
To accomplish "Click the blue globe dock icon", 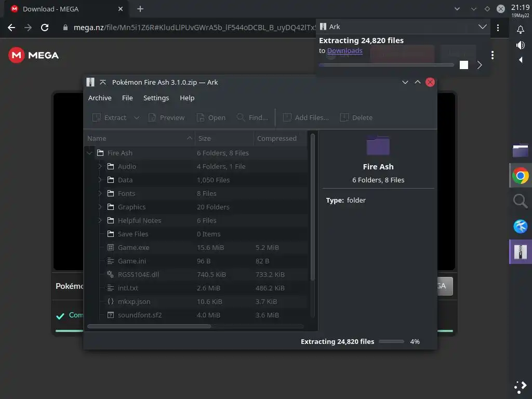I will pyautogui.click(x=521, y=227).
